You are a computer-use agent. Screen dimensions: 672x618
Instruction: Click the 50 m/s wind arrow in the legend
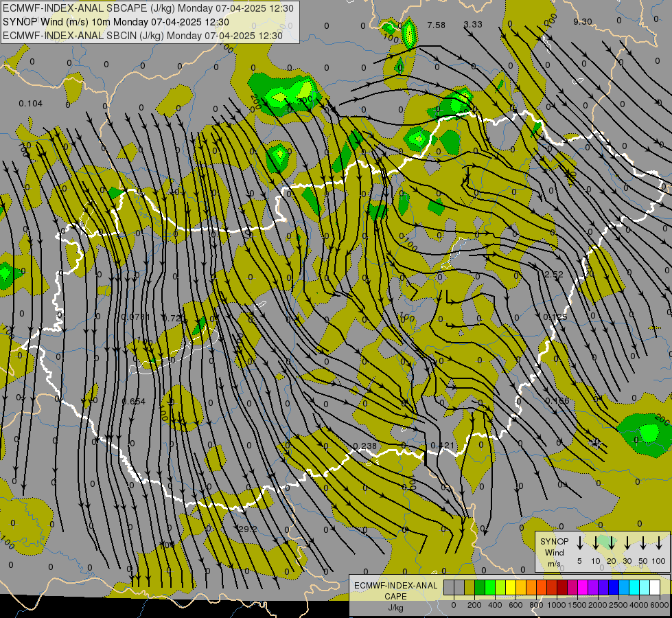[643, 543]
